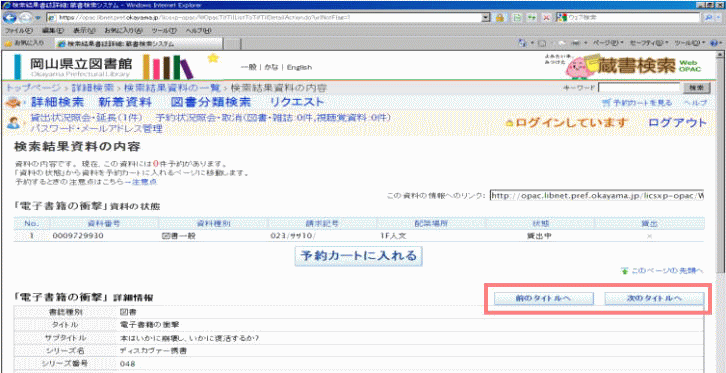Click the refresh page icon
Image resolution: width=726 pixels, height=373 pixels.
531,18
